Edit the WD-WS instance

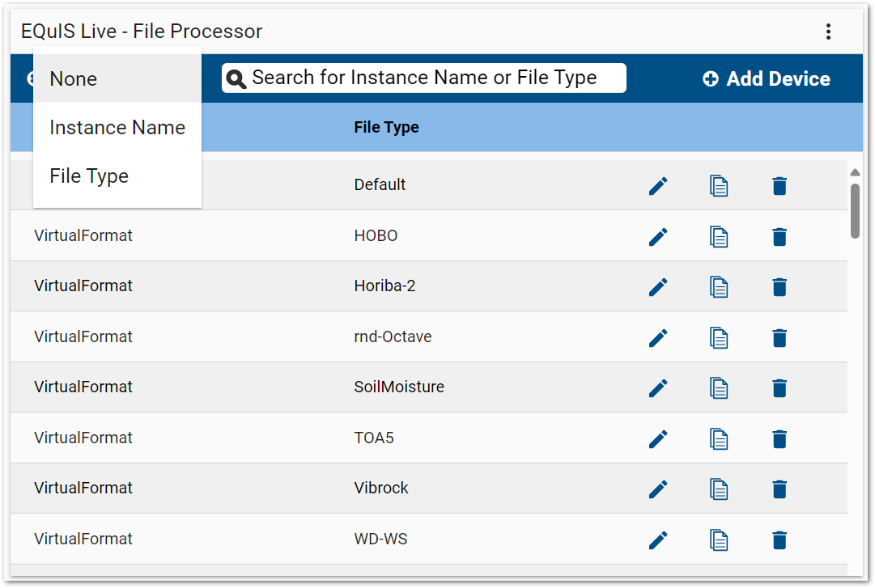[x=658, y=539]
